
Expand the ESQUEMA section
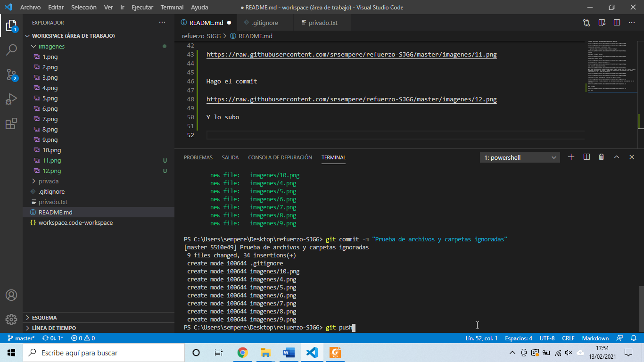point(99,318)
